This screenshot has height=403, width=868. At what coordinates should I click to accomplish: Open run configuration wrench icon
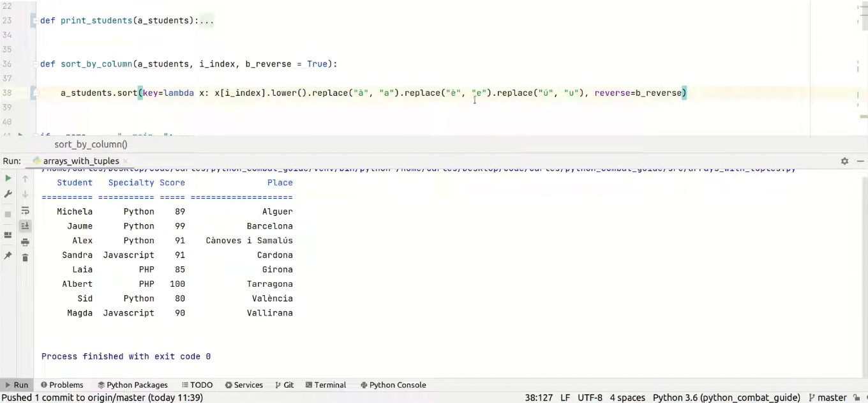[8, 194]
